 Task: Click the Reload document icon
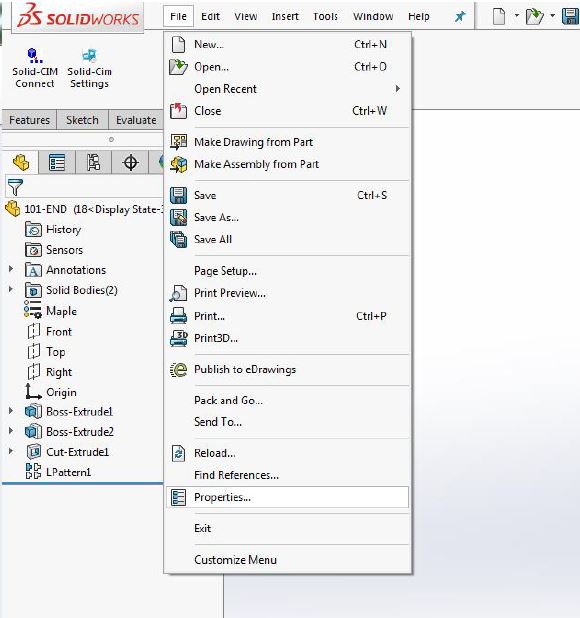click(x=178, y=453)
